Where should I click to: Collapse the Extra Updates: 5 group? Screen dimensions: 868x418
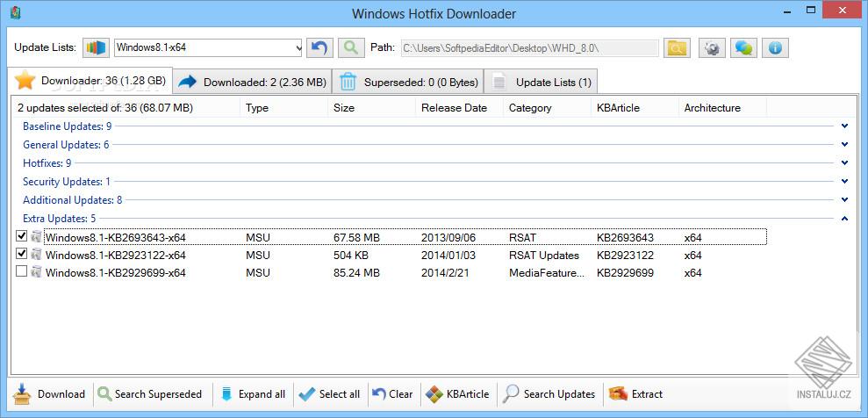(59, 218)
